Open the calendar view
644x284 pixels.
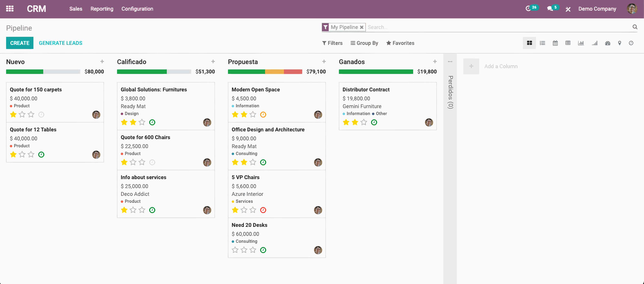tap(555, 43)
